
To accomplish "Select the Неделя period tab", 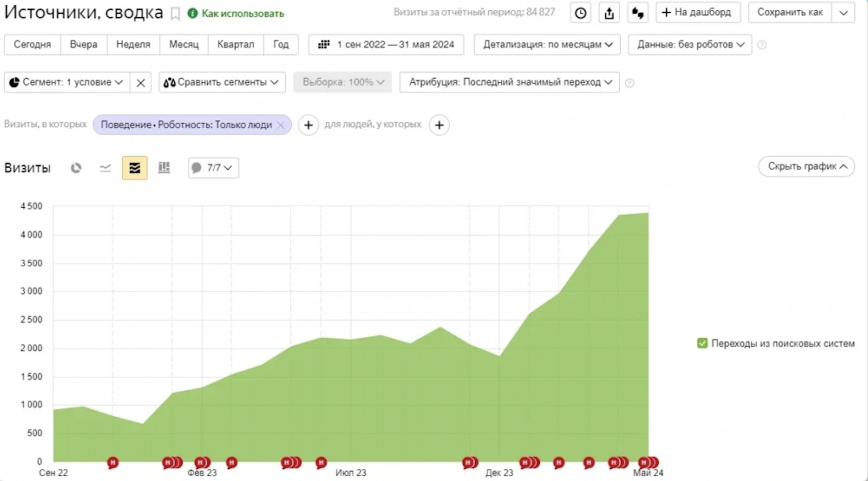I will click(133, 44).
